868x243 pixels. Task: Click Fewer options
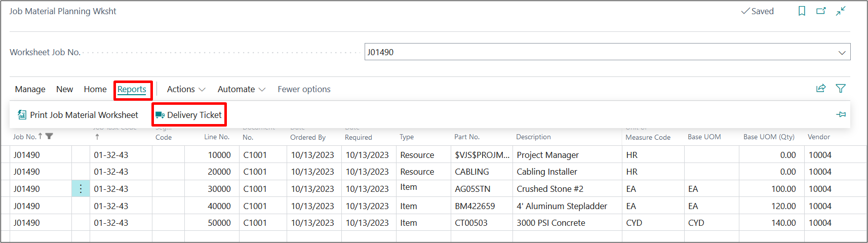click(304, 89)
